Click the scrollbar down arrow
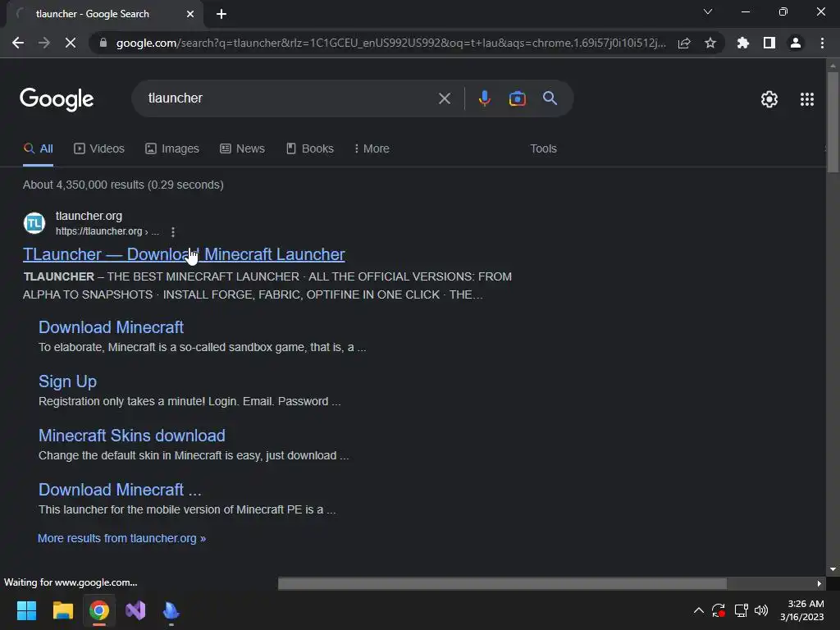This screenshot has width=840, height=630. (833, 569)
